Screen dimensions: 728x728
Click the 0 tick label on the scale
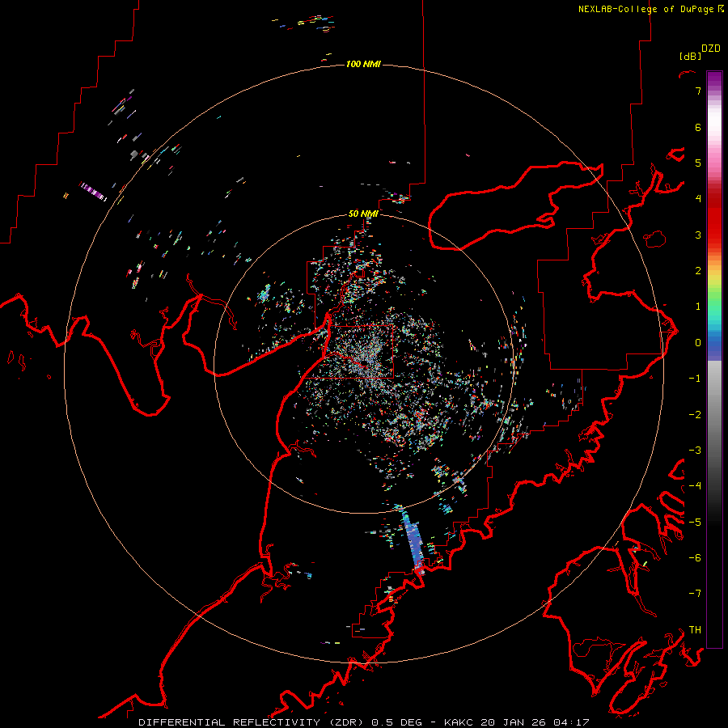pos(698,343)
